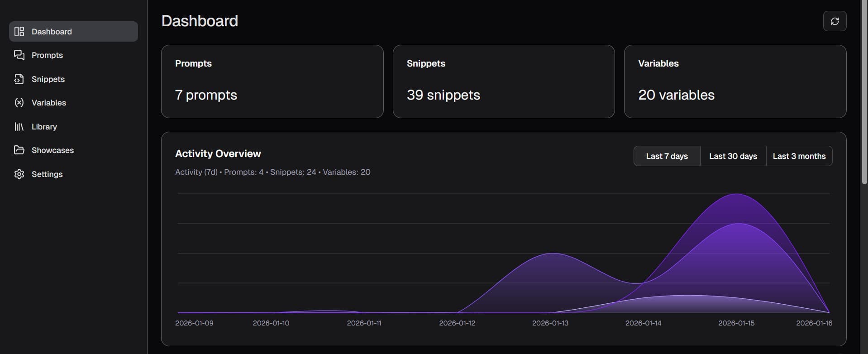Switch chart to Last 30 days

click(733, 156)
